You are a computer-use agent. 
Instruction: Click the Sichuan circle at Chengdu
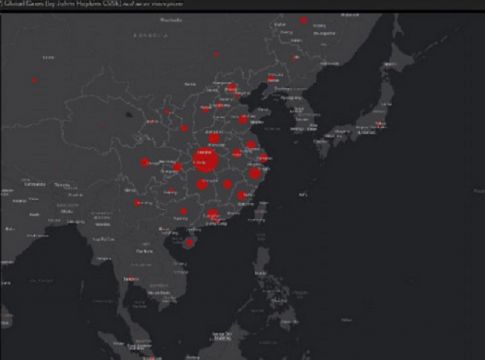144,162
